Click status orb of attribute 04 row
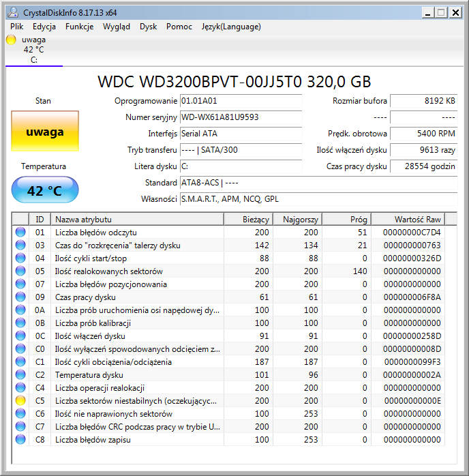 point(20,258)
